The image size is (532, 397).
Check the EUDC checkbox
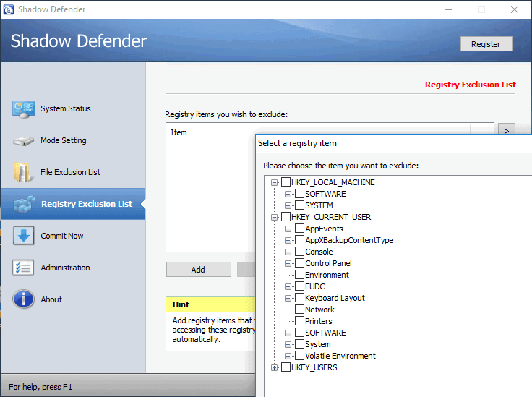tap(299, 286)
